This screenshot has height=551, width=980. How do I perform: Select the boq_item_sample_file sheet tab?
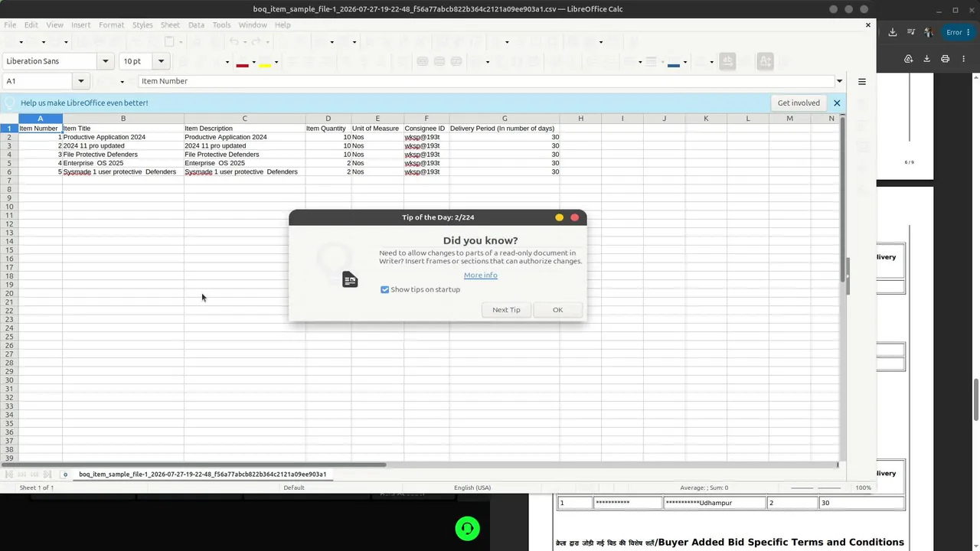tap(202, 474)
